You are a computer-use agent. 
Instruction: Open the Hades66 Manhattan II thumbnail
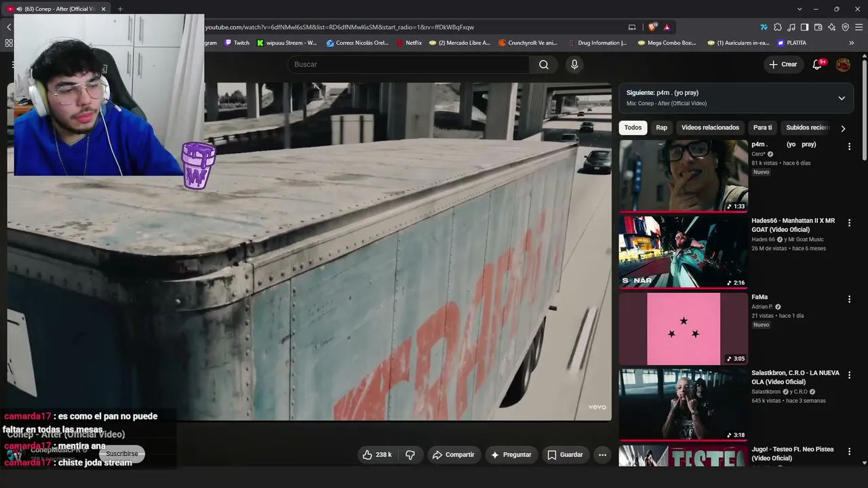pos(684,251)
